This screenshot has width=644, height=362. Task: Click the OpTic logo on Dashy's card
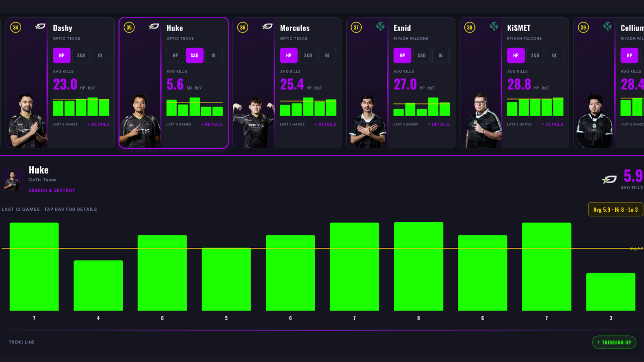coord(40,27)
